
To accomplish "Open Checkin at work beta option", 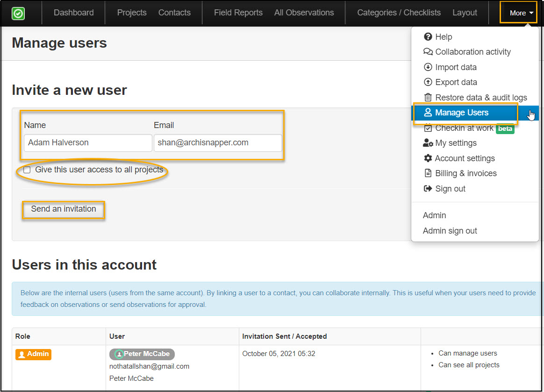I will point(464,128).
